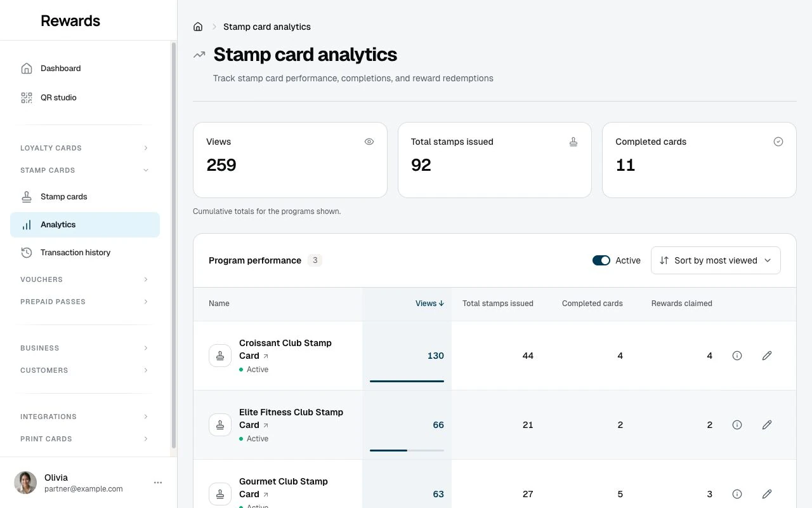Viewport: 812px width, 508px height.
Task: Click Olivia's profile avatar
Action: (x=25, y=483)
